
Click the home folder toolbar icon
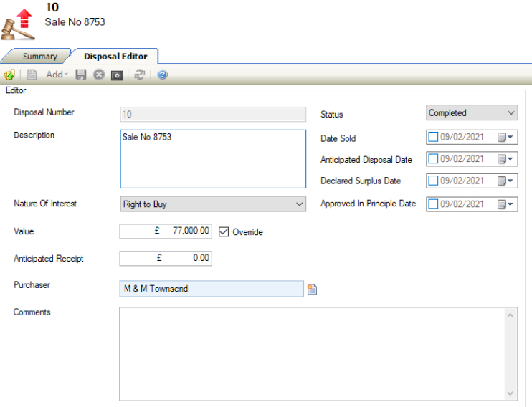tap(9, 75)
